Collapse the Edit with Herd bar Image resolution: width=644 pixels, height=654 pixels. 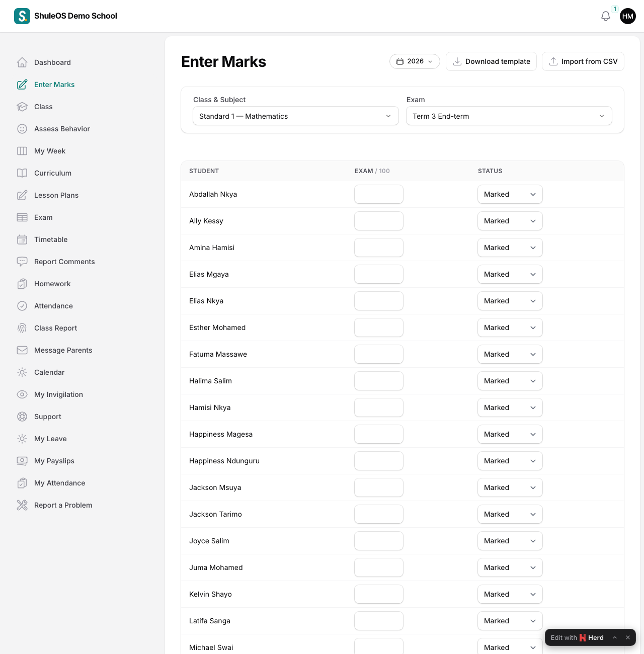[x=615, y=637]
